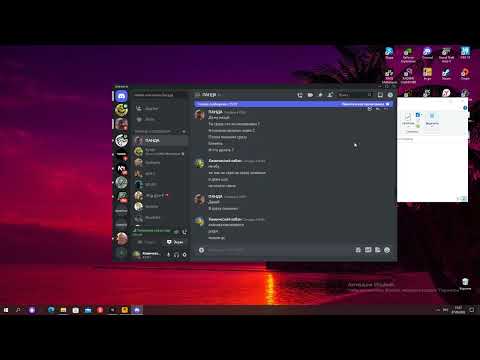This screenshot has width=480, height=360.
Task: Switch to Discord on the taskbar
Action: click(137, 310)
